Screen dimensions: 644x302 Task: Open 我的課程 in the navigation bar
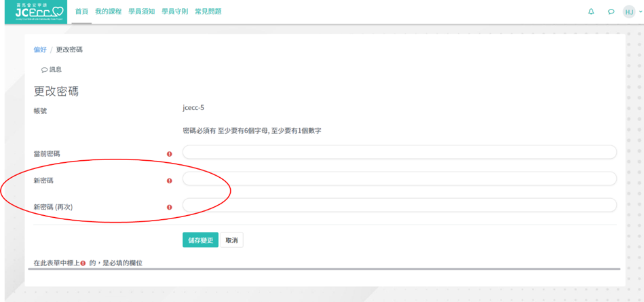tap(108, 12)
